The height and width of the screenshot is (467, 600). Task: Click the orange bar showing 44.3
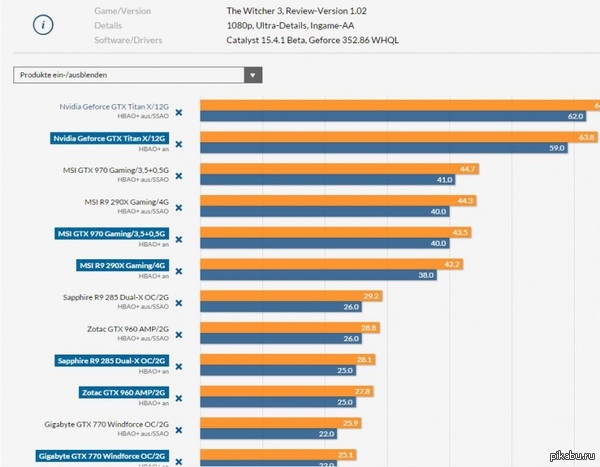tap(338, 201)
